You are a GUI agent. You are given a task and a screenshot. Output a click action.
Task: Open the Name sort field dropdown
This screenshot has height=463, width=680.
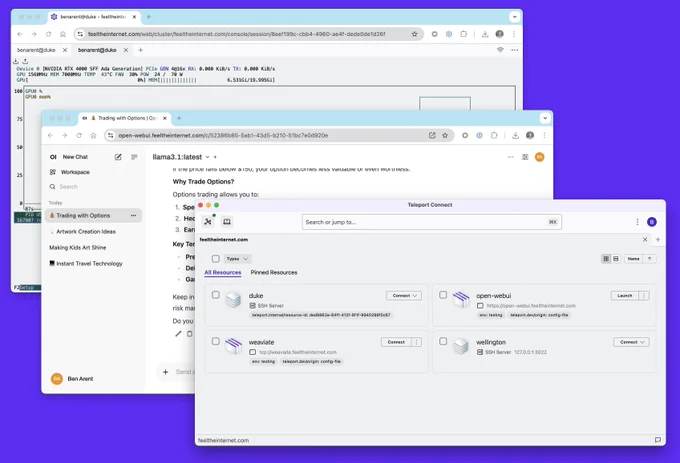pyautogui.click(x=633, y=258)
